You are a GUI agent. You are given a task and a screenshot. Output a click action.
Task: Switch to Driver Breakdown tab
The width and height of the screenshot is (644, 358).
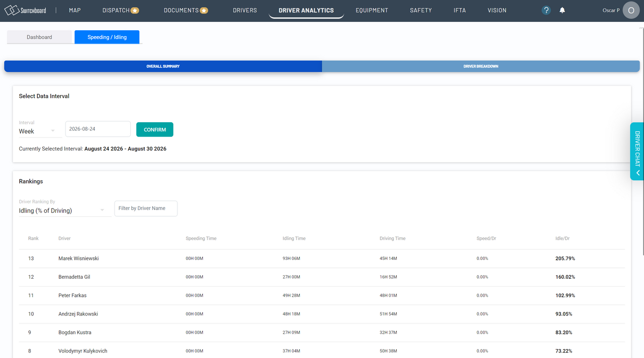[481, 66]
